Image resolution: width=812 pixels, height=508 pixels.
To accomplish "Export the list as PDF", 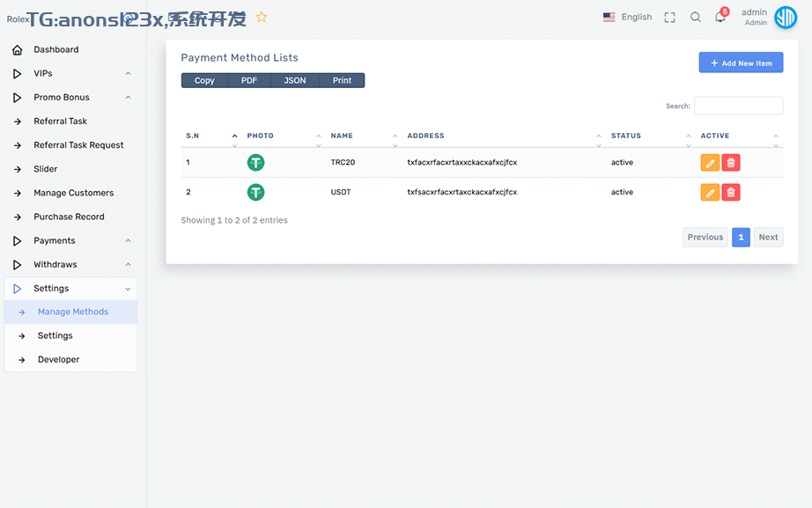I will point(249,81).
